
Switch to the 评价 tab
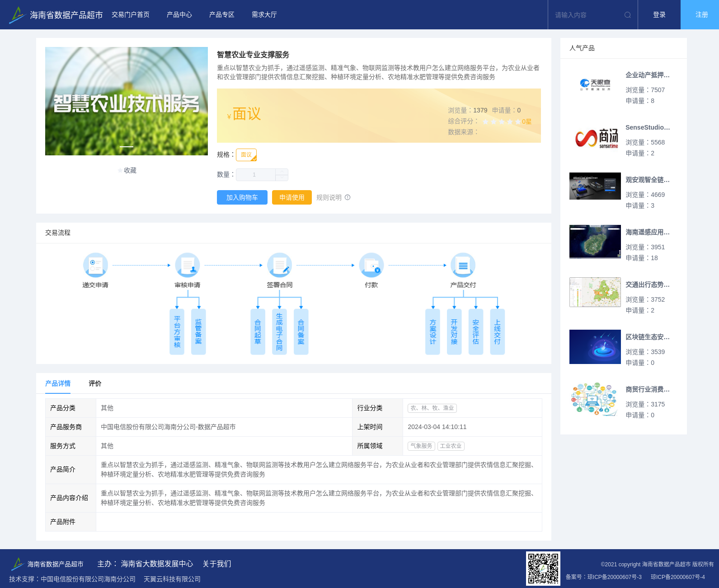95,383
